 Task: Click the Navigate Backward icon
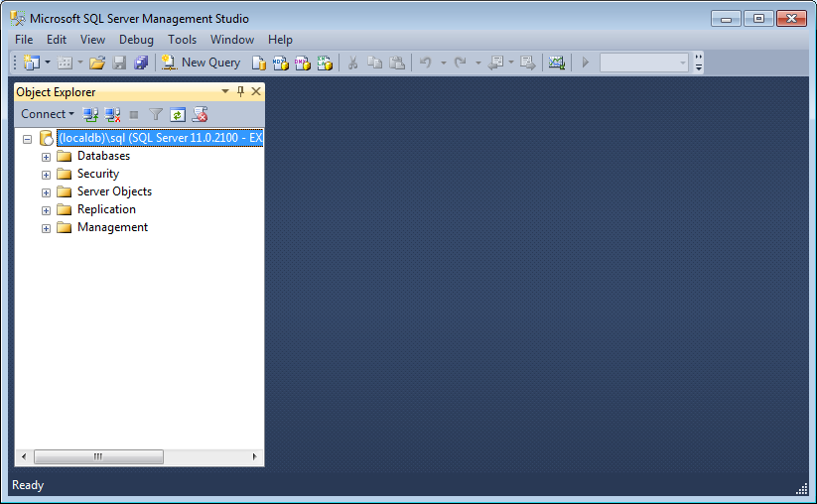[495, 63]
